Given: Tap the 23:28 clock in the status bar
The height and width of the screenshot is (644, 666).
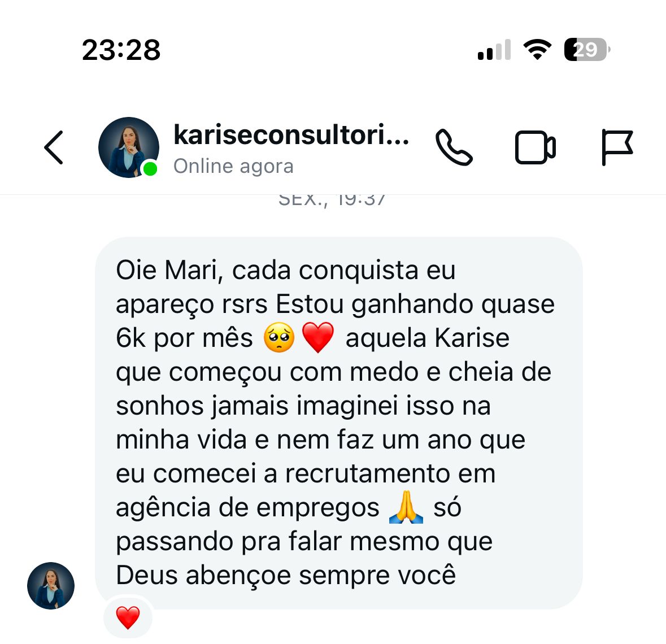Looking at the screenshot, I should click(x=121, y=50).
